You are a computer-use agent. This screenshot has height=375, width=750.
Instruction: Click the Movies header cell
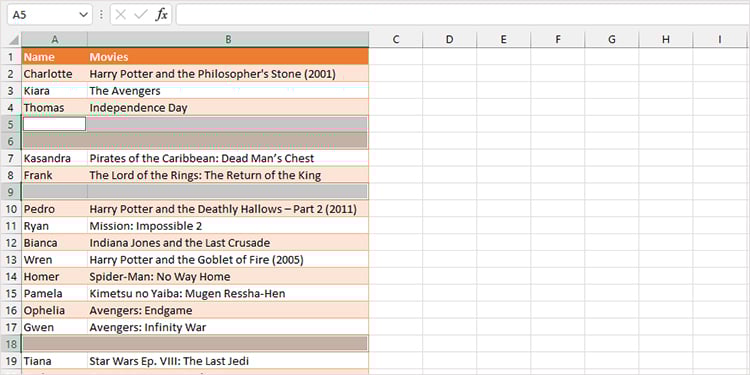228,57
